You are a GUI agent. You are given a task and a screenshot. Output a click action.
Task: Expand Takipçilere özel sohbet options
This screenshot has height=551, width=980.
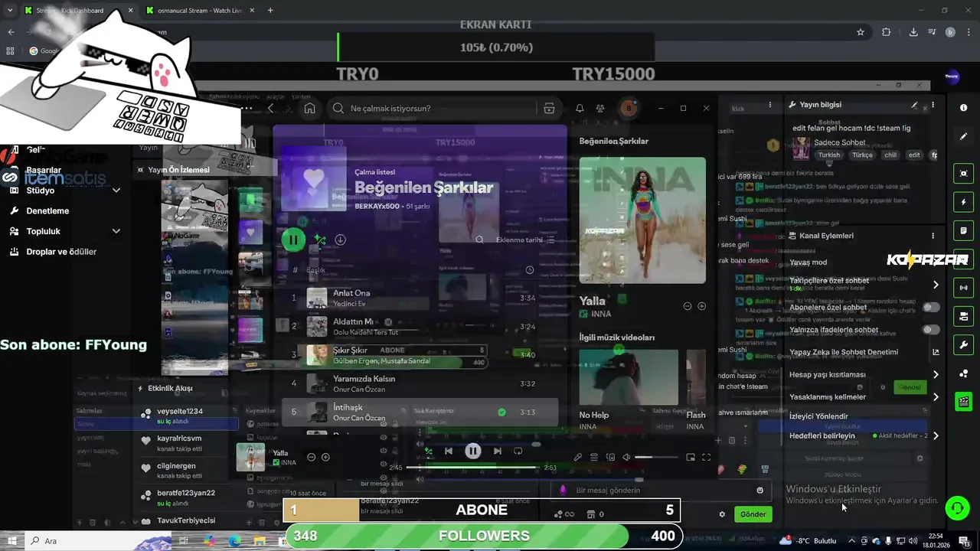tap(936, 285)
